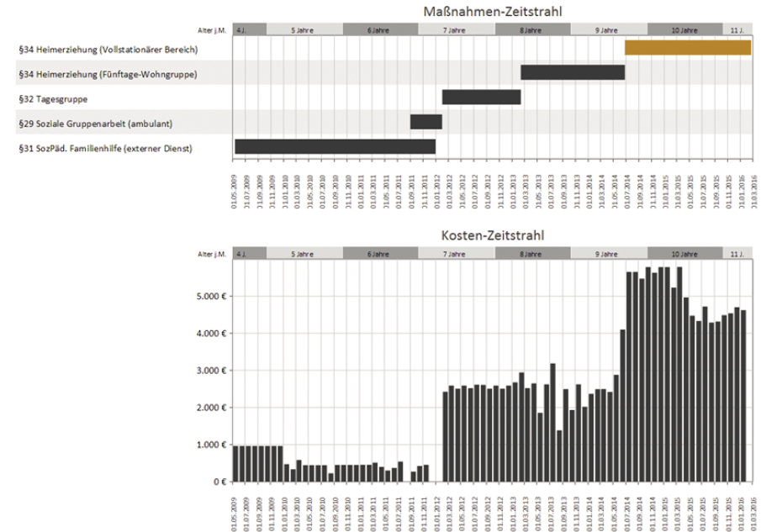Screen dimensions: 761x532
Task: Select the Kosten-Zeitstrahl chart title
Action: pos(492,235)
